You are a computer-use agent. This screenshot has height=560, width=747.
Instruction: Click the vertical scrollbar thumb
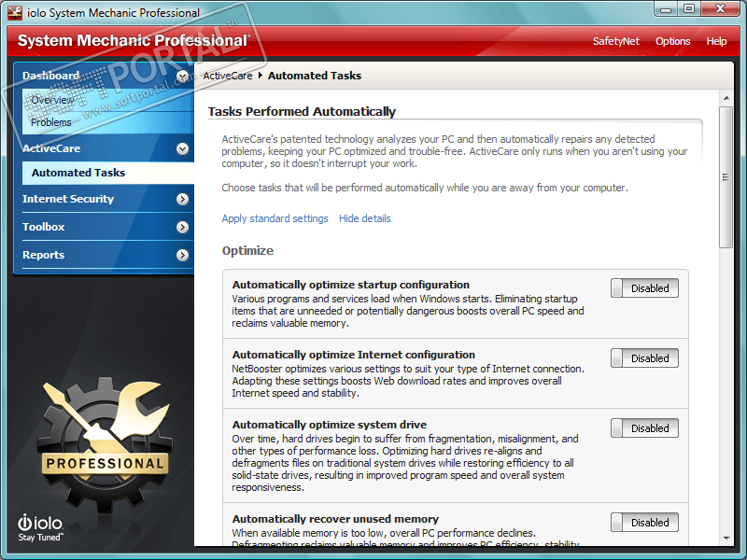coord(726,177)
